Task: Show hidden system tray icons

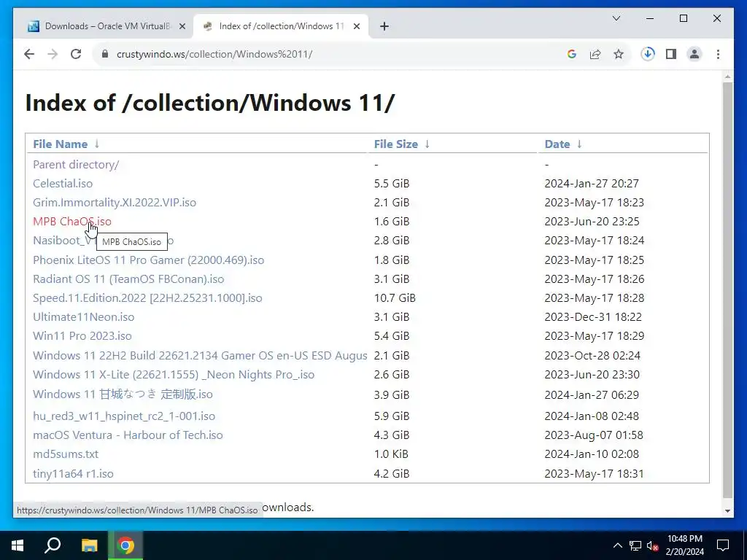Action: [x=617, y=545]
